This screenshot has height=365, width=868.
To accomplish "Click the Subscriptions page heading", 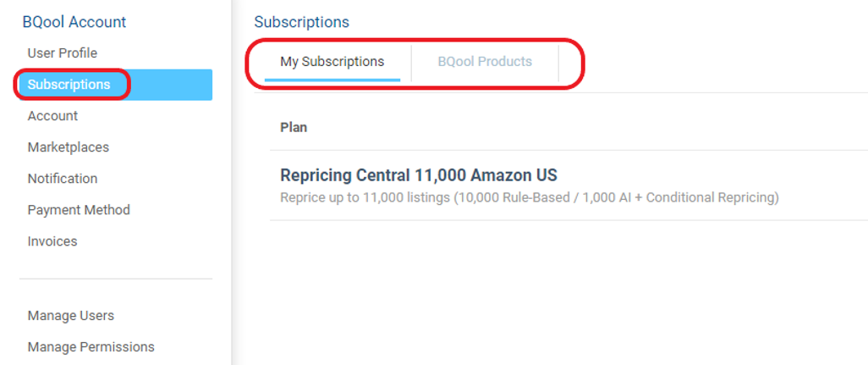I will (x=302, y=22).
